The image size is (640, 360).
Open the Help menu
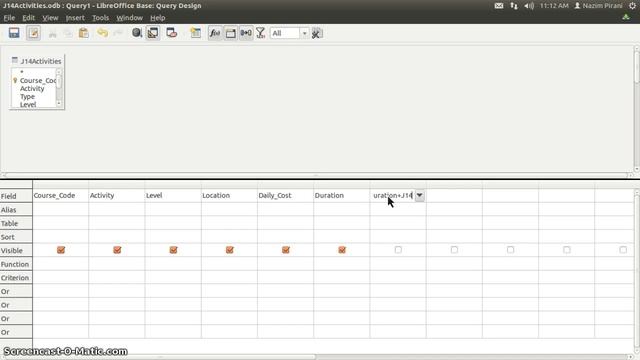pos(158,18)
